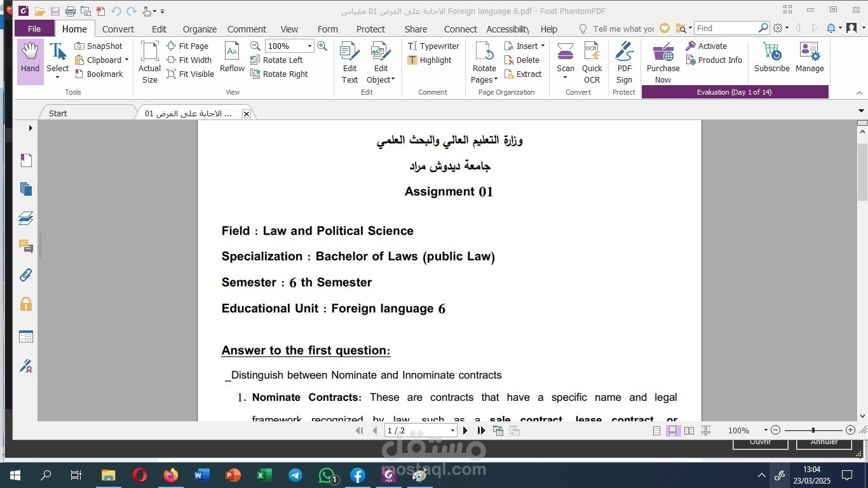
Task: Add a Bookmark from the Tools group
Action: coord(98,74)
